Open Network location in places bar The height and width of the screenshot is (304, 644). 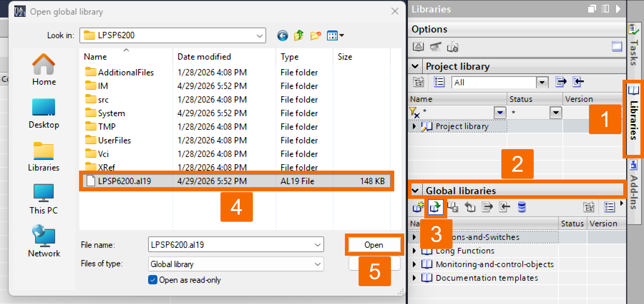pyautogui.click(x=44, y=241)
